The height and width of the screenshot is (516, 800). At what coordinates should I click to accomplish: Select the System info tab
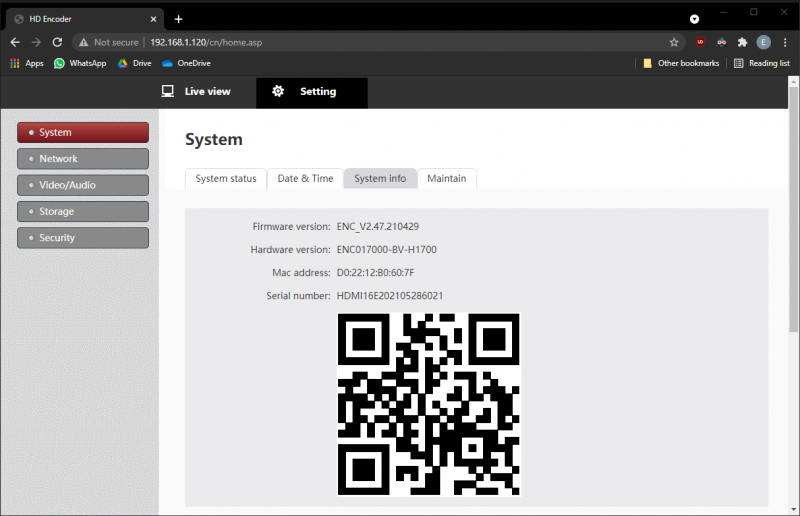(x=380, y=178)
